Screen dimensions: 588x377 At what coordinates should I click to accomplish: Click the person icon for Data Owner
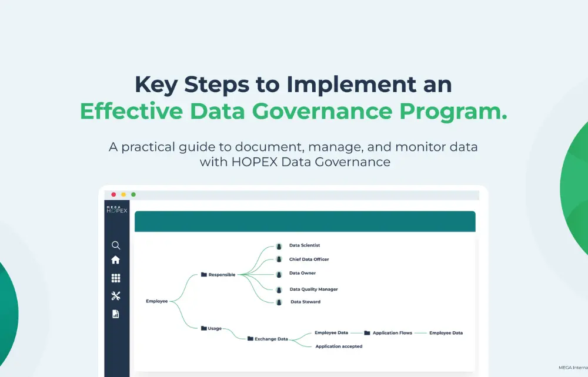tap(279, 275)
